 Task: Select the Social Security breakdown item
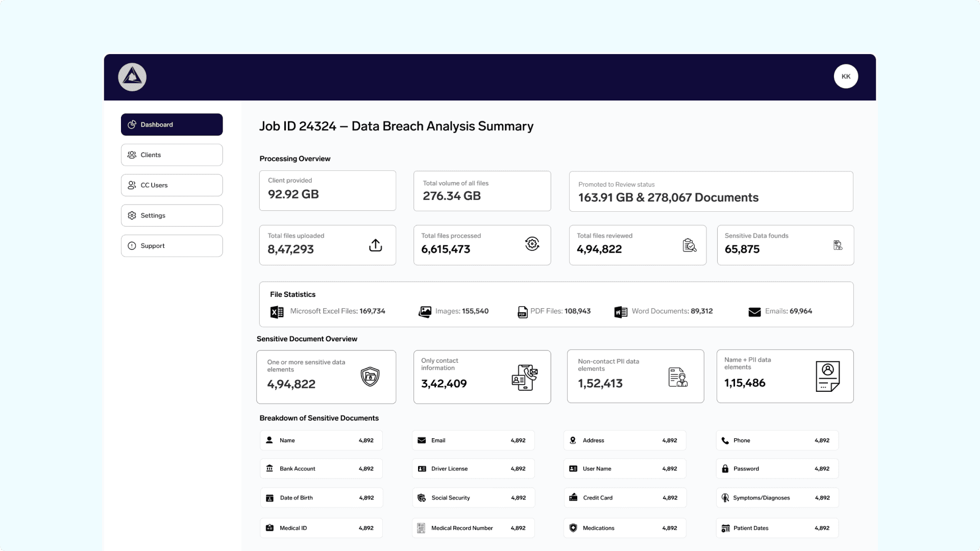[473, 498]
